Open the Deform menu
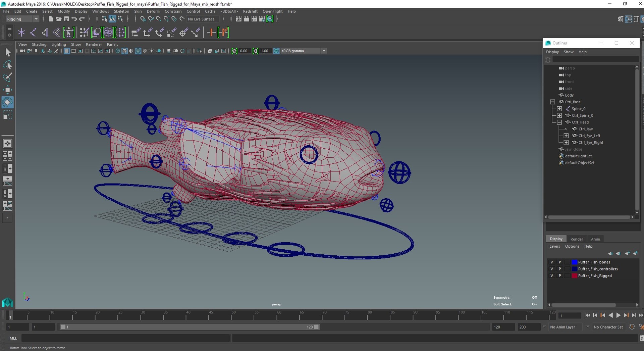Screen dimensions: 644x351 pos(153,11)
